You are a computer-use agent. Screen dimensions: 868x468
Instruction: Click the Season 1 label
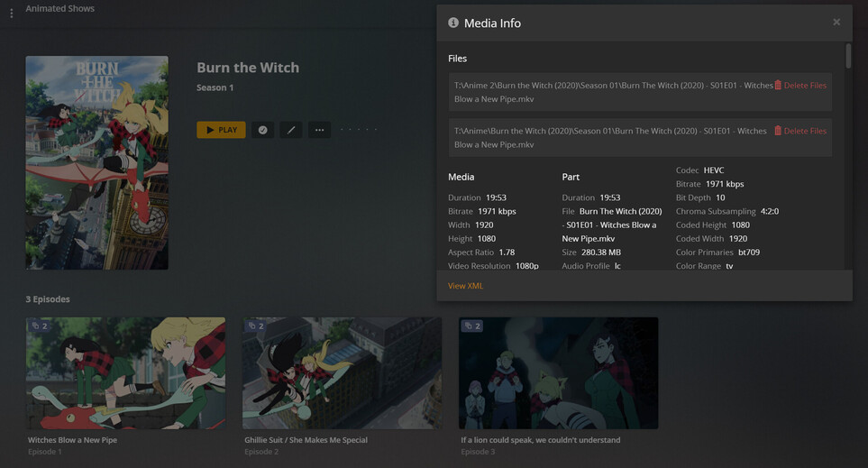215,87
